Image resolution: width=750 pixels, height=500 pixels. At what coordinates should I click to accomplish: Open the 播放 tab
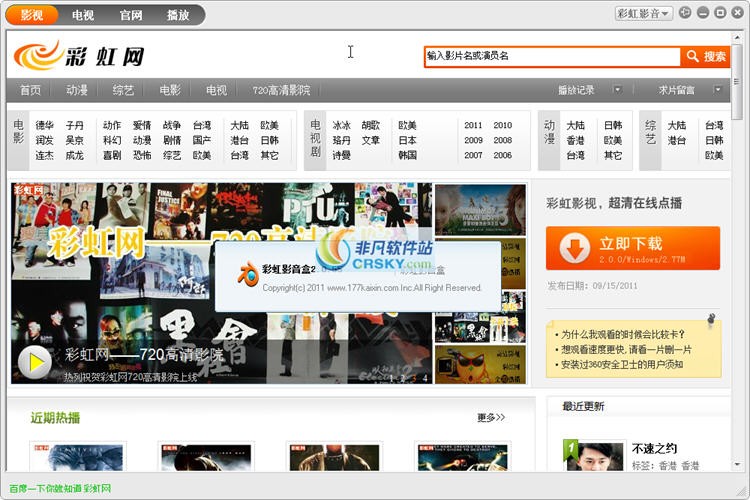(x=178, y=15)
